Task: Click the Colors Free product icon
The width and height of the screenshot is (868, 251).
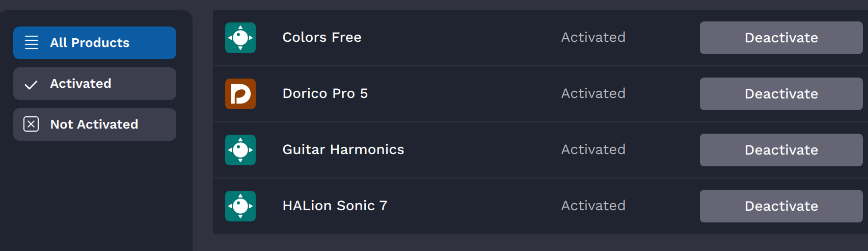Action: [240, 38]
